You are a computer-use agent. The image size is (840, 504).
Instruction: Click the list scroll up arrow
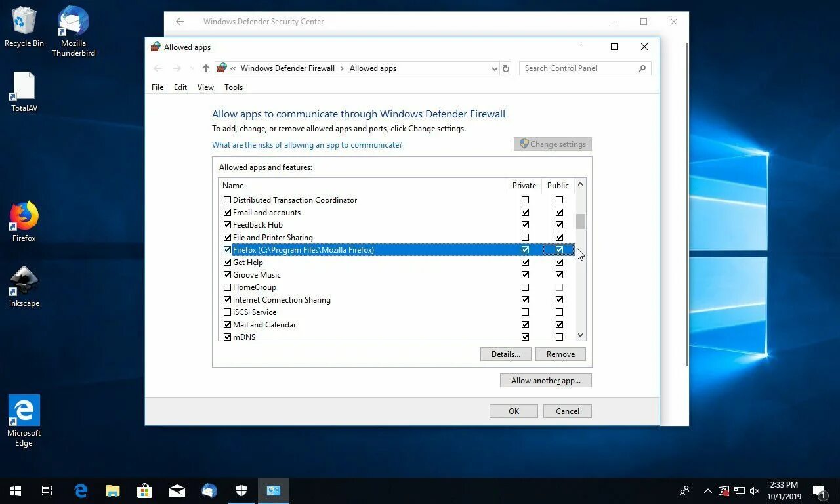pyautogui.click(x=580, y=184)
